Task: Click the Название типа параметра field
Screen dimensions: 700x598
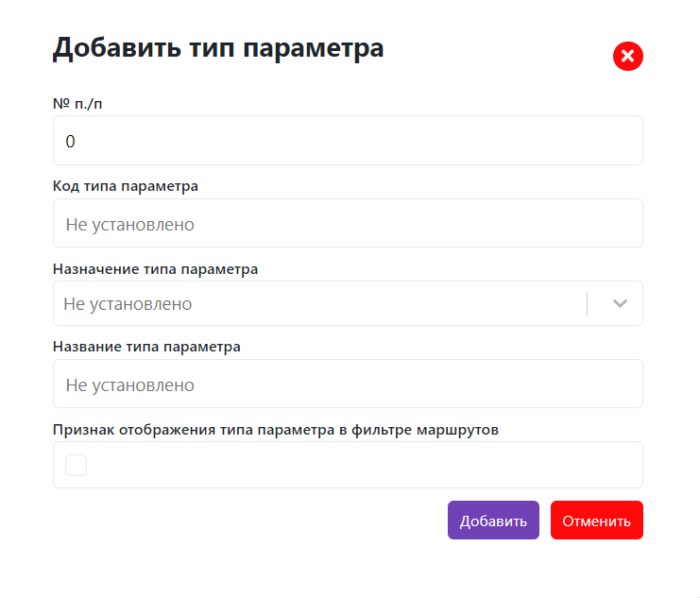Action: [348, 384]
